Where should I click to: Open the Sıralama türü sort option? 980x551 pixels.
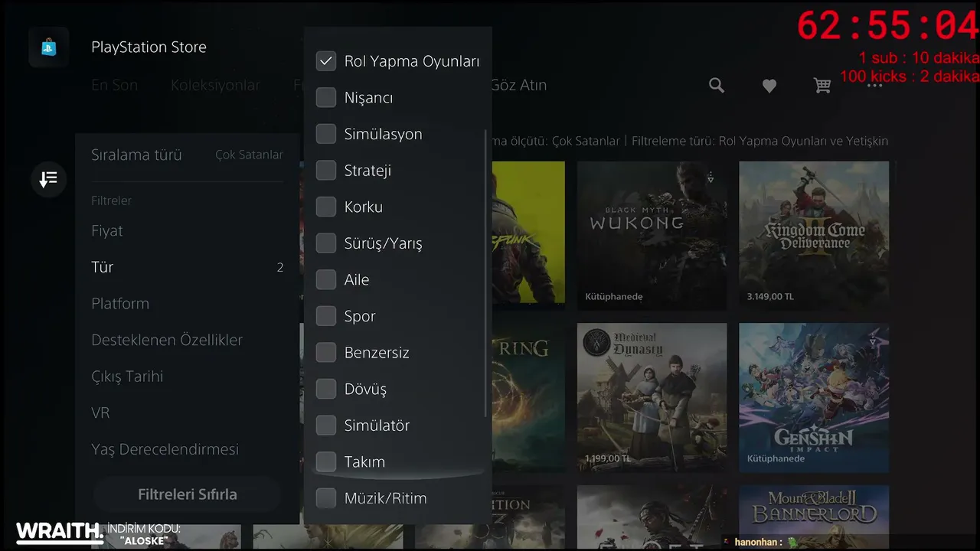pyautogui.click(x=187, y=155)
